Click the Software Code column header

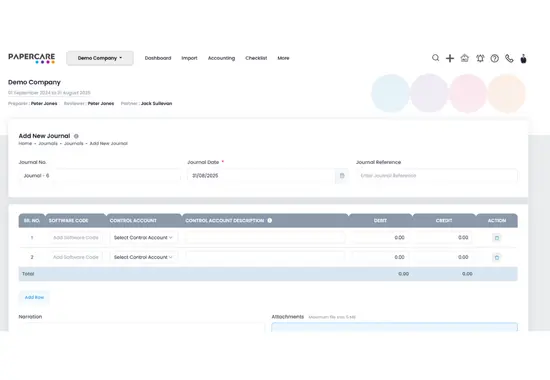coord(68,221)
